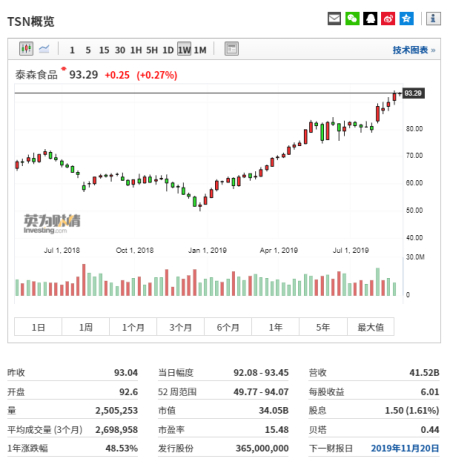Share to WeChat using green icon

click(352, 18)
